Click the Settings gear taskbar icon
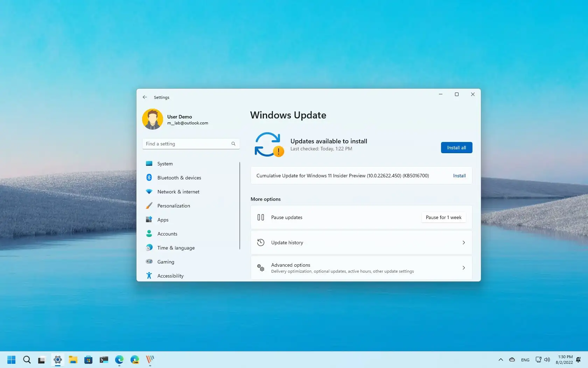This screenshot has height=368, width=588. coord(58,360)
